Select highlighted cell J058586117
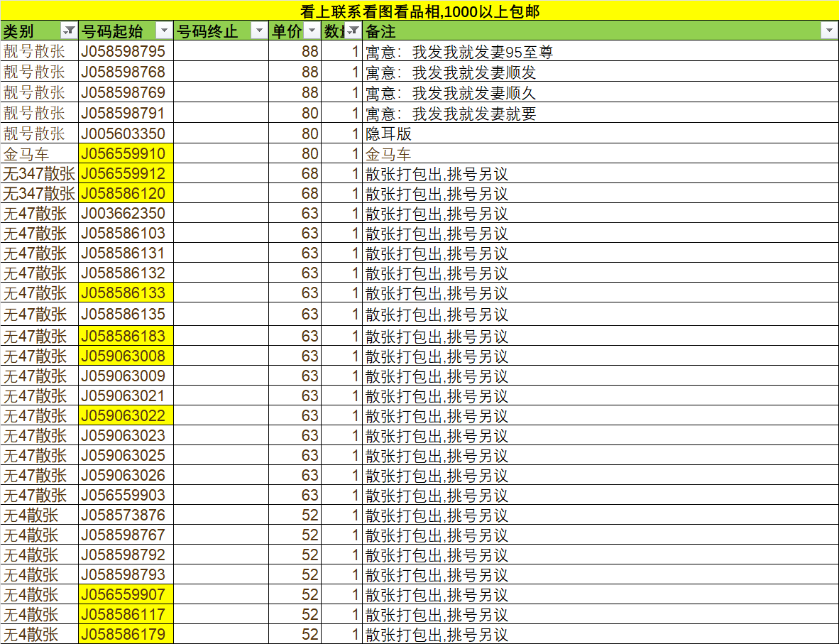The width and height of the screenshot is (839, 644). pos(126,613)
